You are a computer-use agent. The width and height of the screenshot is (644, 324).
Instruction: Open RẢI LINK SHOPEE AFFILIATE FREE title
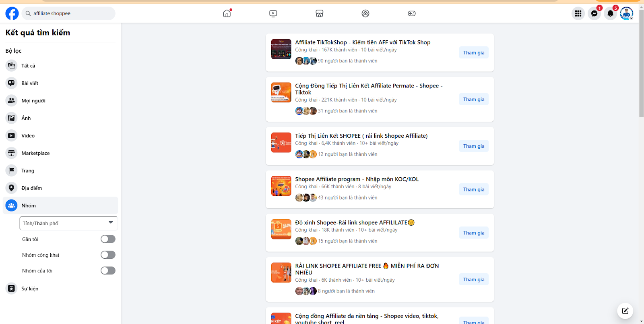(367, 269)
